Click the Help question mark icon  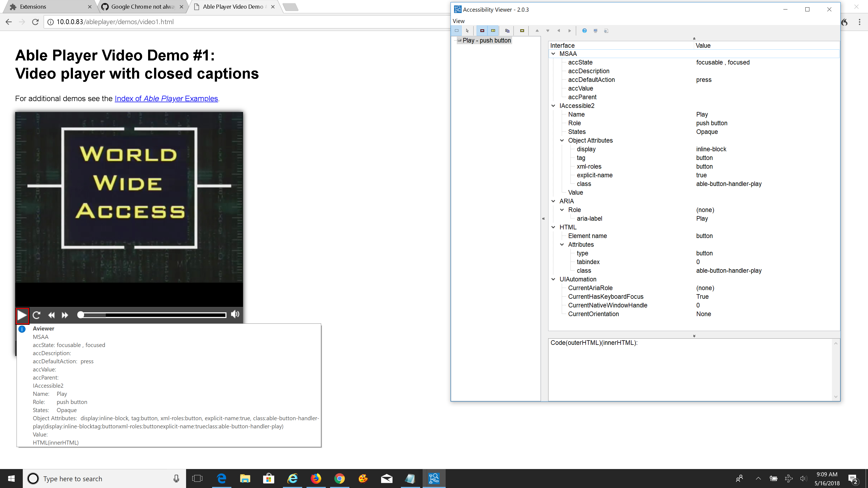584,31
